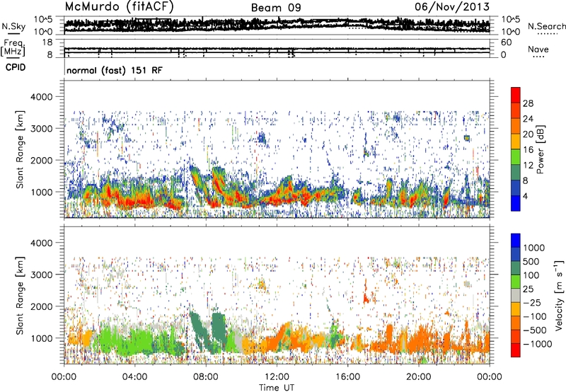Click the -1000 tick on Velocity colorbar
The width and height of the screenshot is (566, 392).
click(537, 344)
